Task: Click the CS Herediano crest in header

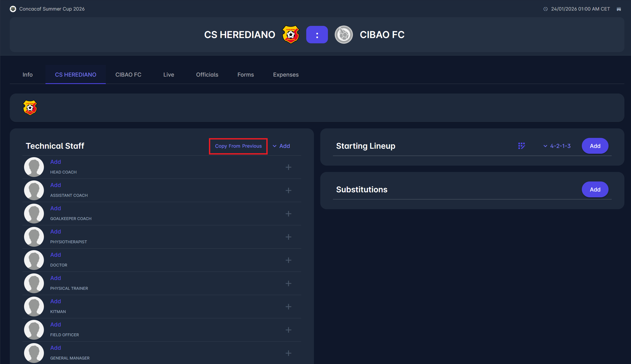Action: tap(290, 35)
